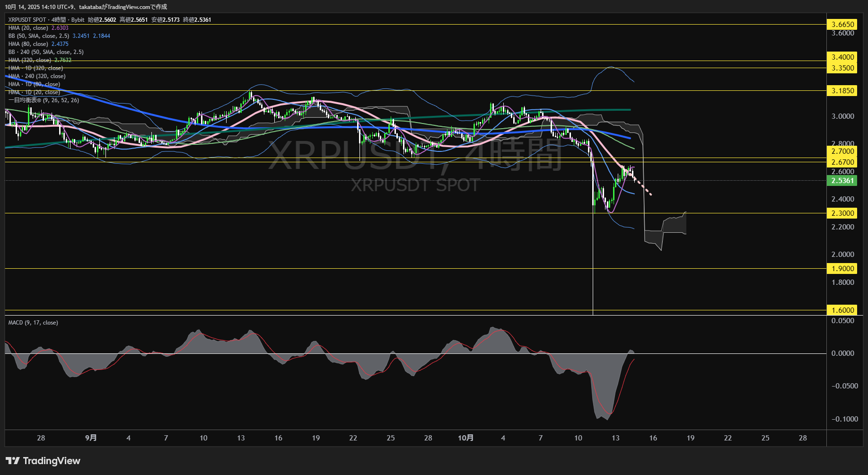Click the BB · 240 indicator legend

(45, 52)
